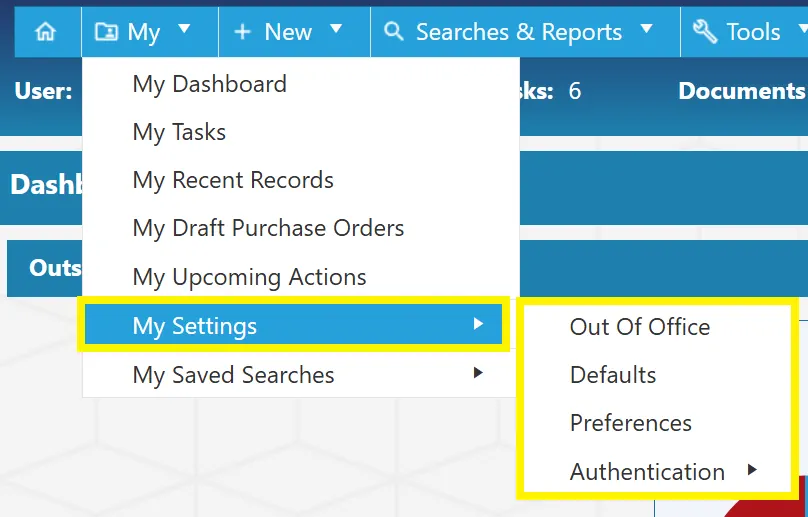Image resolution: width=808 pixels, height=517 pixels.
Task: Expand the My Saved Searches submenu arrow
Action: (478, 372)
